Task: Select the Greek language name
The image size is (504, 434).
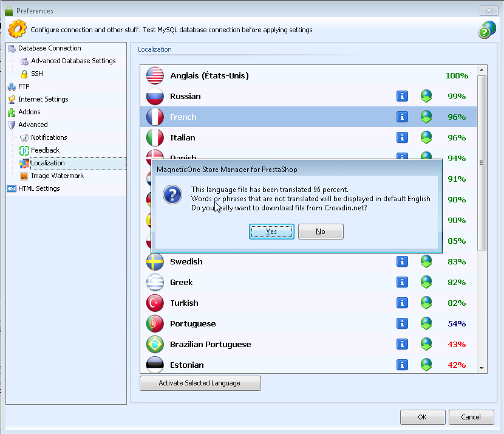Action: (x=182, y=282)
